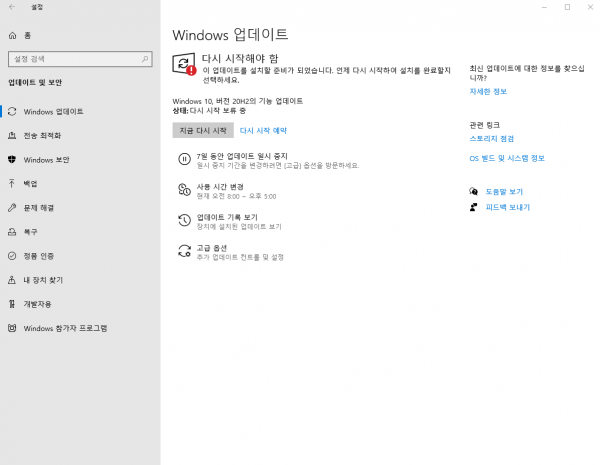Click the 피드백 보내기 link text
Screen dimensions: 600x465
click(x=507, y=207)
